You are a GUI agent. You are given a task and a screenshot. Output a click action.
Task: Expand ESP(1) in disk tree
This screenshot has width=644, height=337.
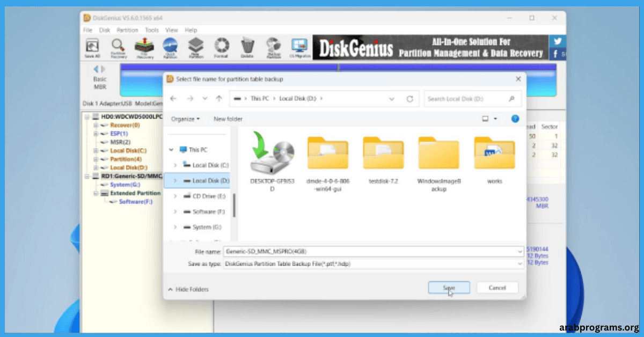96,134
